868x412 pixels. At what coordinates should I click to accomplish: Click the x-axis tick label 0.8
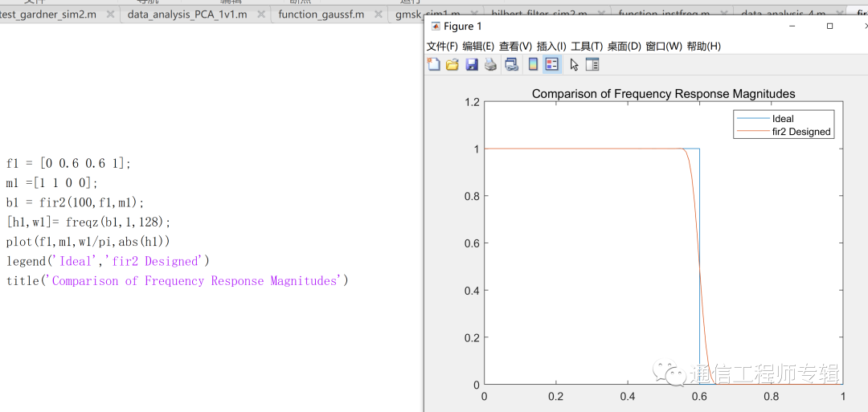pyautogui.click(x=771, y=396)
